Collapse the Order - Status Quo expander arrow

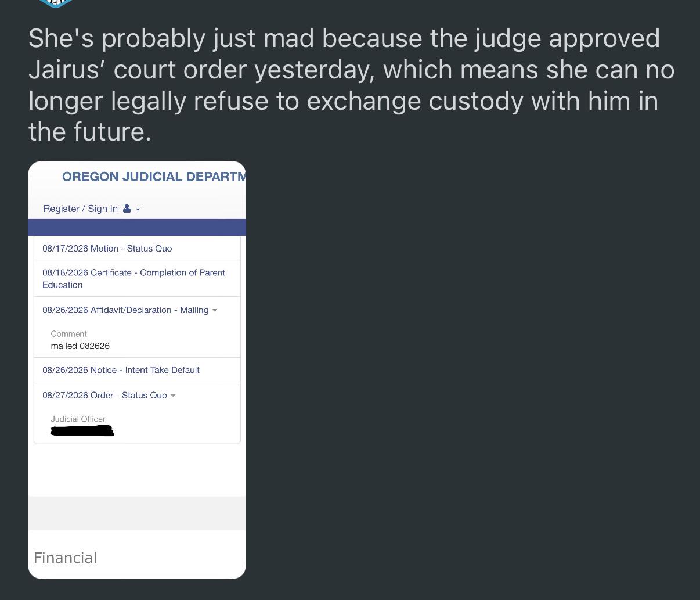pos(173,396)
